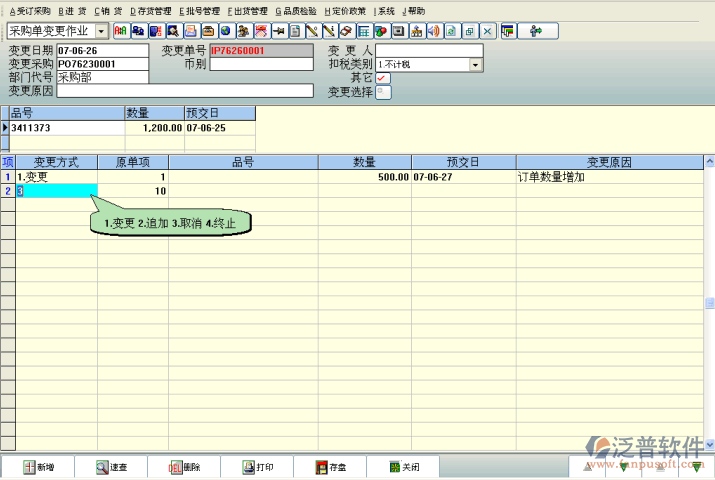Click the 刪除 (Delete) button
Screen dimensions: 715x480
click(x=176, y=467)
